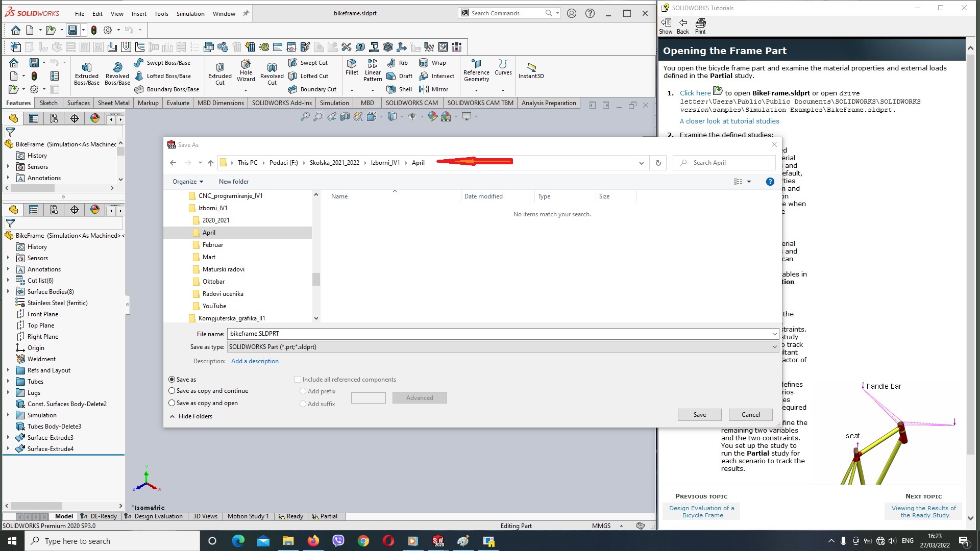Click the Home icon in top toolbar
Viewport: 980px width, 551px height.
point(16,30)
